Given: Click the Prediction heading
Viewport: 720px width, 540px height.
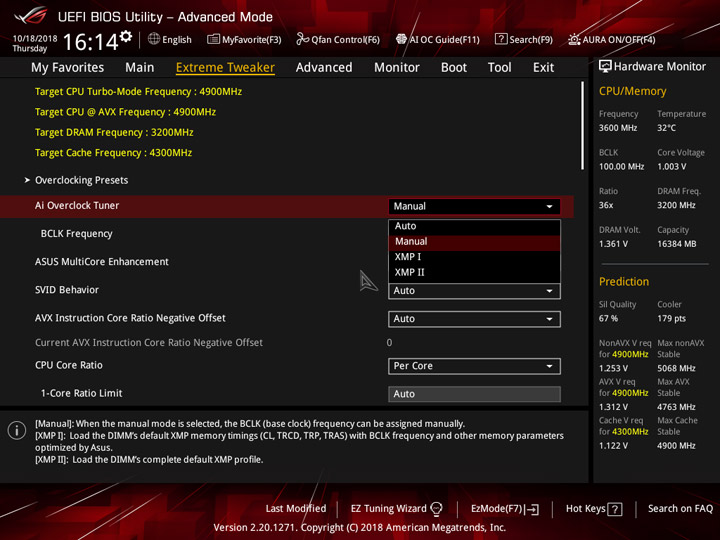Looking at the screenshot, I should coord(624,281).
